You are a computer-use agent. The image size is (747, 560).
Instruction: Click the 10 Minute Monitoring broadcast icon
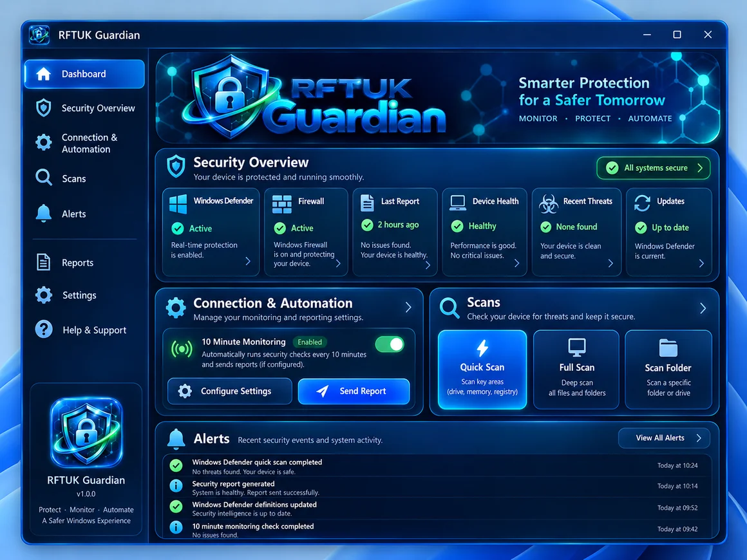click(x=182, y=349)
